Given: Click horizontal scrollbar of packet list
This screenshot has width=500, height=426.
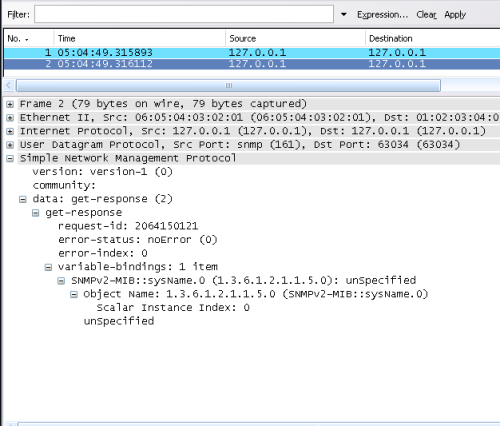Looking at the screenshot, I should [x=228, y=85].
